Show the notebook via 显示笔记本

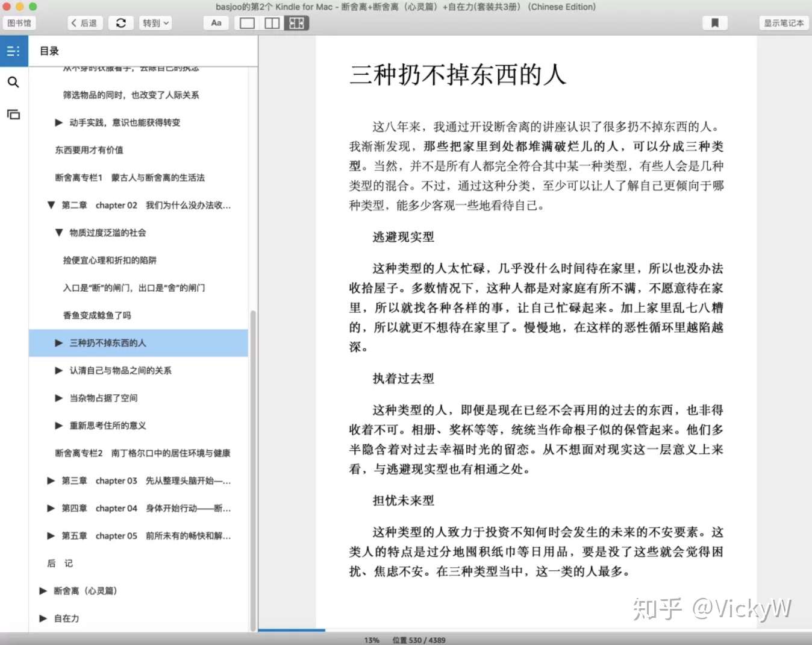coord(784,23)
